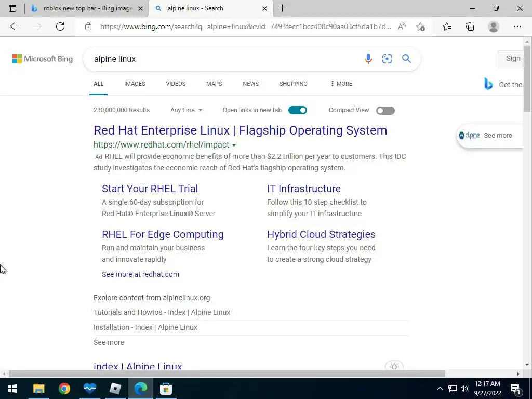Click the profile avatar icon
The width and height of the screenshot is (532, 399).
(x=494, y=26)
